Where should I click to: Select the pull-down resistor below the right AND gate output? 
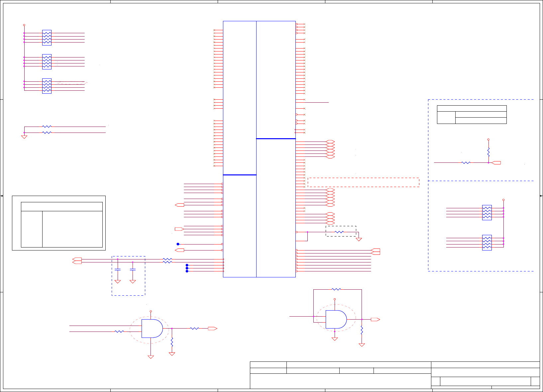point(362,330)
